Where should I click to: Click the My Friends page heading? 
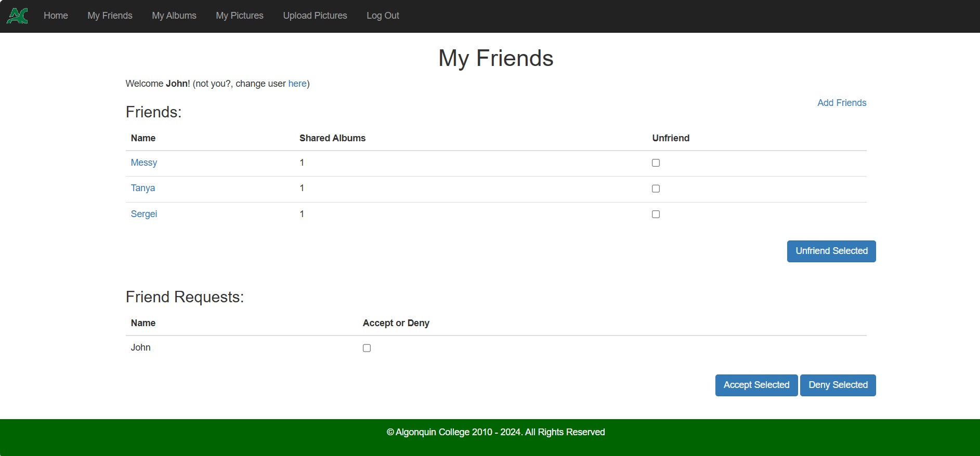495,58
